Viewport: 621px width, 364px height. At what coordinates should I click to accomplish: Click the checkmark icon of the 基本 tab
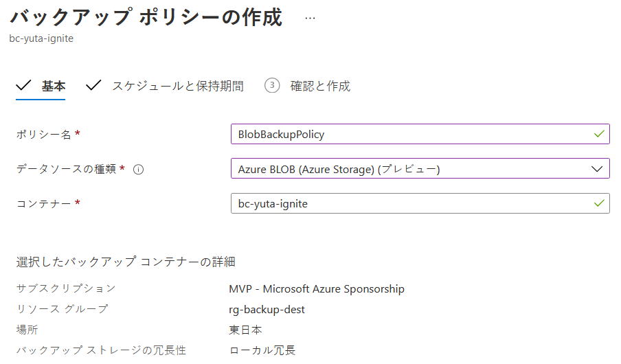23,85
